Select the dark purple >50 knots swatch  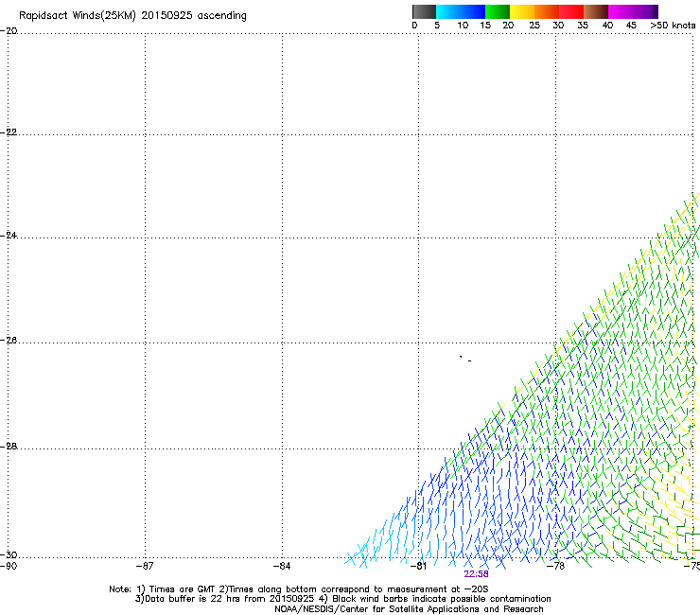point(656,11)
